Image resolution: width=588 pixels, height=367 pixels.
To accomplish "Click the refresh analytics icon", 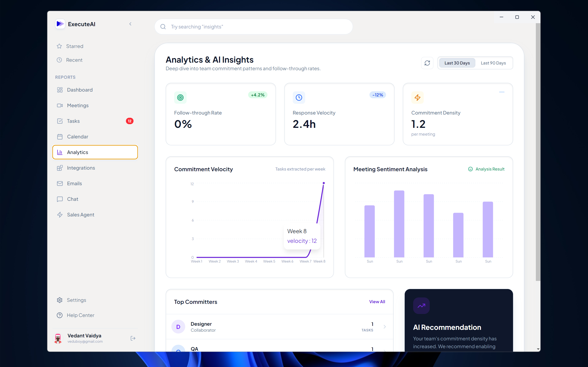I will point(427,63).
